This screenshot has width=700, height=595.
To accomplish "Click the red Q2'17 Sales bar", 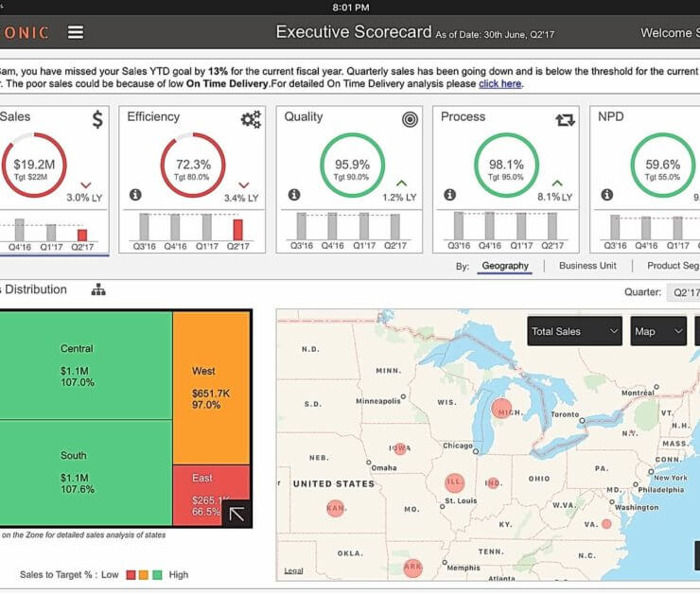I will [82, 236].
